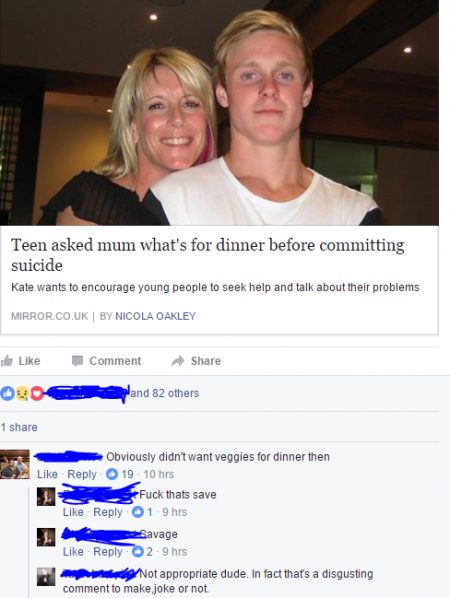
Task: Click Reply under the 'Savage' comment
Action: 108,551
